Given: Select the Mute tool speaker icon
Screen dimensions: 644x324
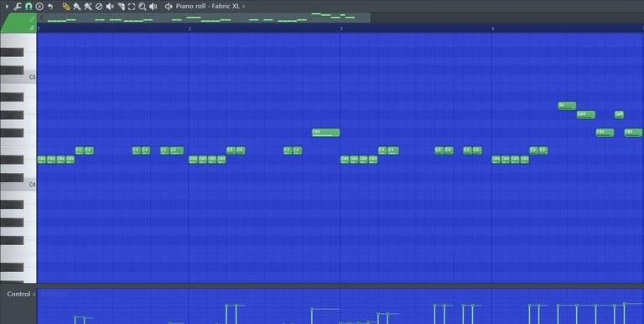Looking at the screenshot, I should pos(110,6).
